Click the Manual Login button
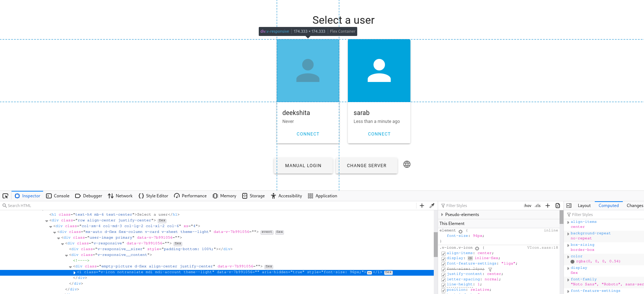 (x=303, y=166)
